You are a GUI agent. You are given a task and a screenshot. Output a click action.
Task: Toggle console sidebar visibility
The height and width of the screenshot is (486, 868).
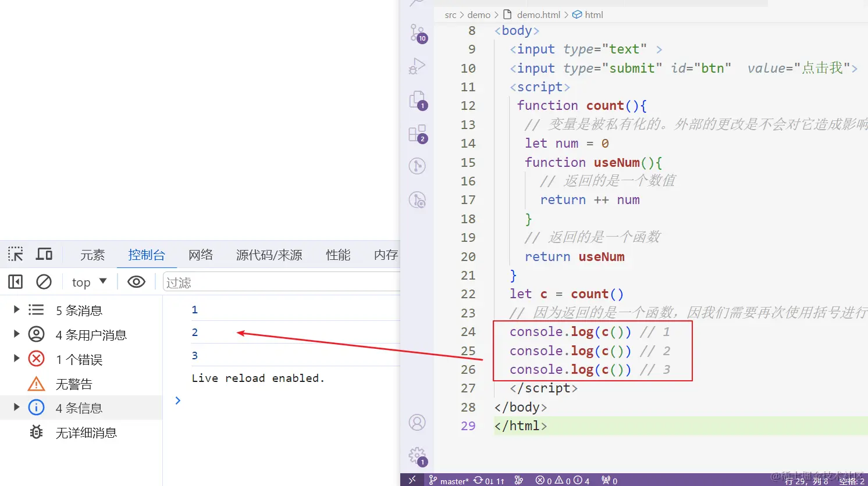point(16,282)
